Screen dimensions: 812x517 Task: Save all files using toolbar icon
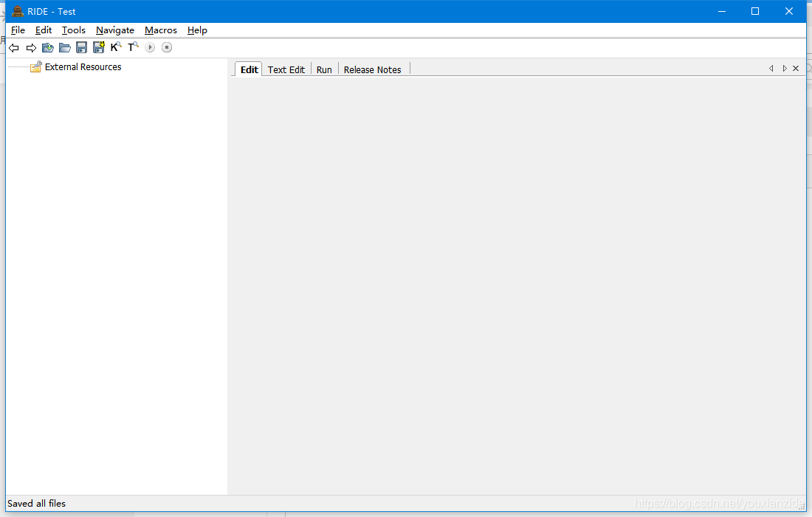coord(98,47)
